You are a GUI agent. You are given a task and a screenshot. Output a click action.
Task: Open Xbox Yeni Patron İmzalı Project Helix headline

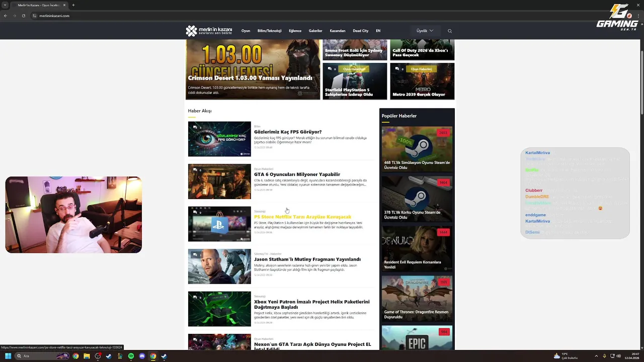point(312,304)
